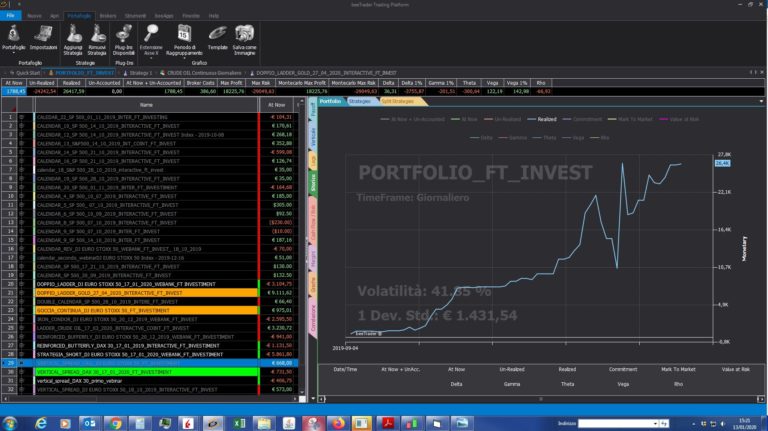Click the At Now column header in the list

[x=277, y=105]
